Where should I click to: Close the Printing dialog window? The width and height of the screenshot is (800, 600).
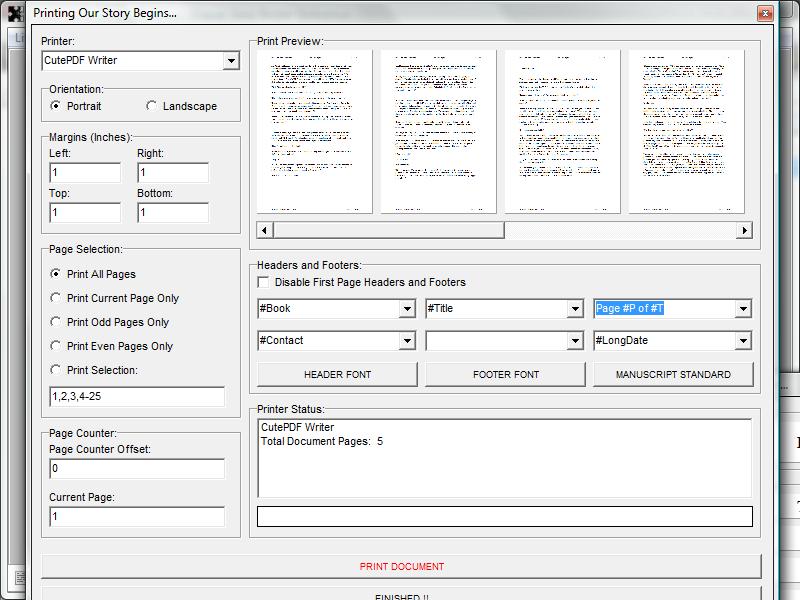[x=765, y=13]
